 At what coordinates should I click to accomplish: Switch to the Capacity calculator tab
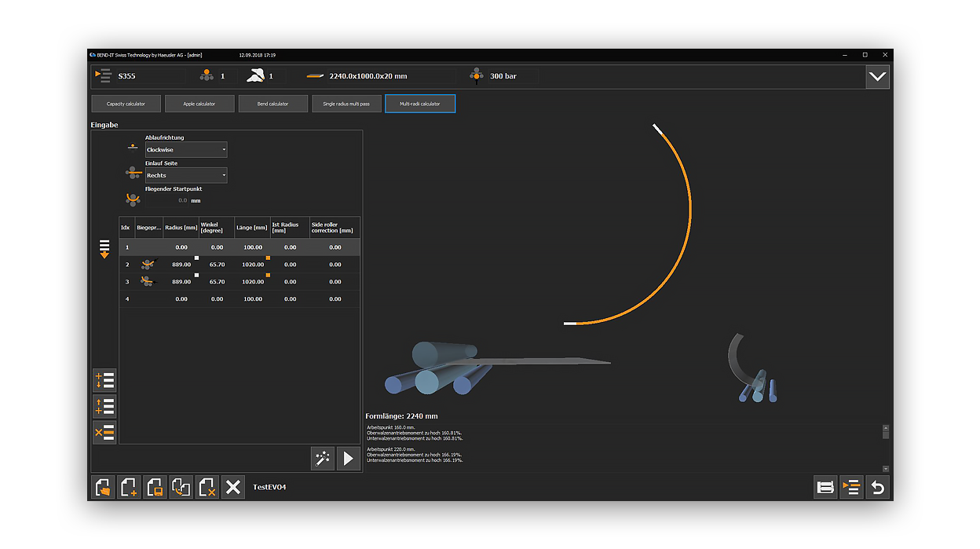[126, 104]
